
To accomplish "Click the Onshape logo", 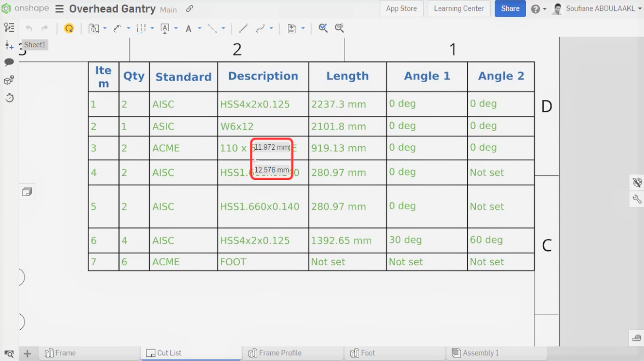I will 25,9.
